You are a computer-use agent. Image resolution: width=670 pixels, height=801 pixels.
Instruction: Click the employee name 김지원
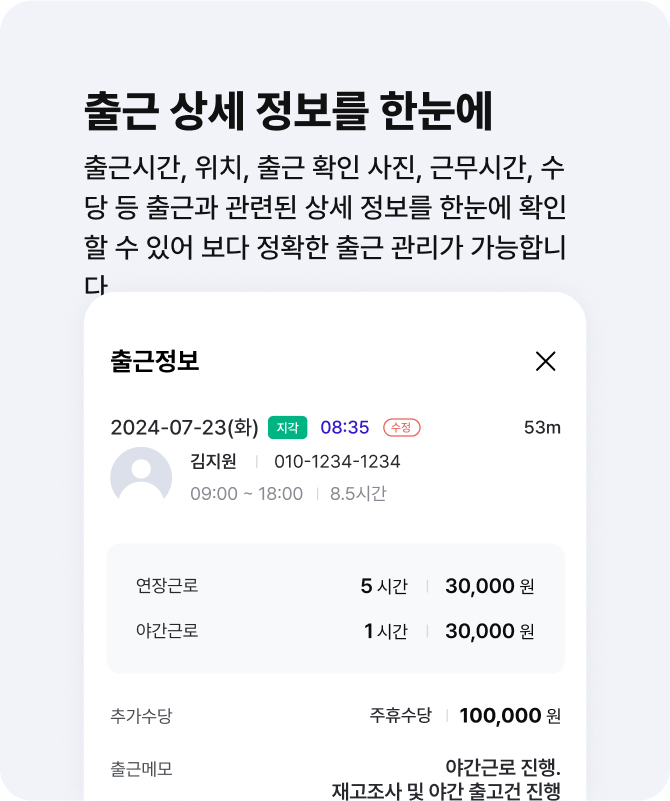pyautogui.click(x=213, y=461)
